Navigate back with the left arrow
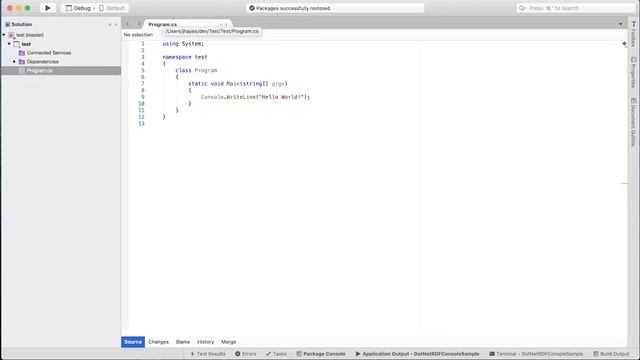 pos(127,24)
